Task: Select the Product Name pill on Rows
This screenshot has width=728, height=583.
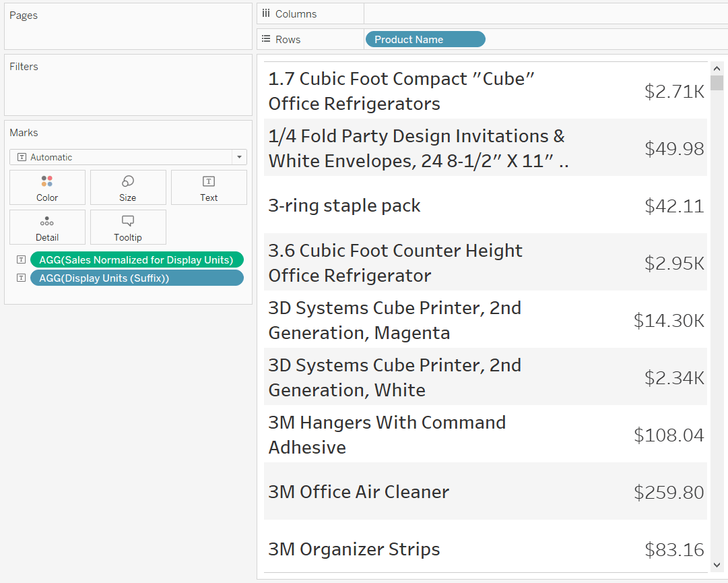Action: tap(426, 40)
